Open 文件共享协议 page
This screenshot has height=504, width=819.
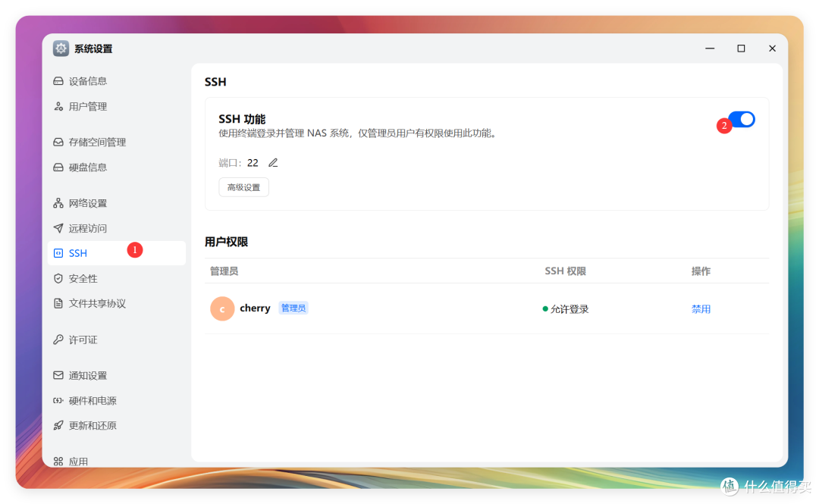117,303
